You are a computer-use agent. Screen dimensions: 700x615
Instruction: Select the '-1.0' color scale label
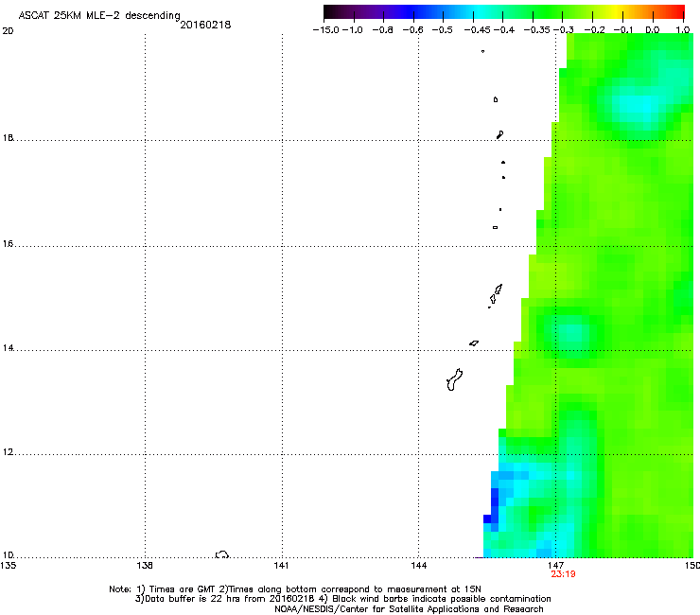pyautogui.click(x=353, y=30)
